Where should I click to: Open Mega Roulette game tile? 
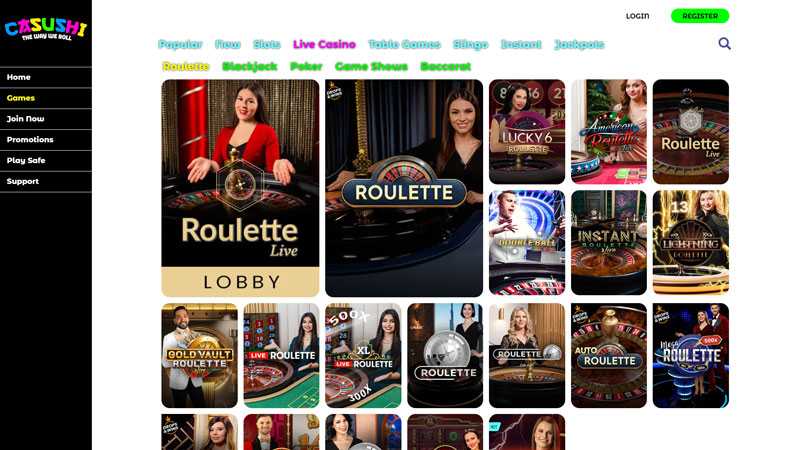point(691,356)
